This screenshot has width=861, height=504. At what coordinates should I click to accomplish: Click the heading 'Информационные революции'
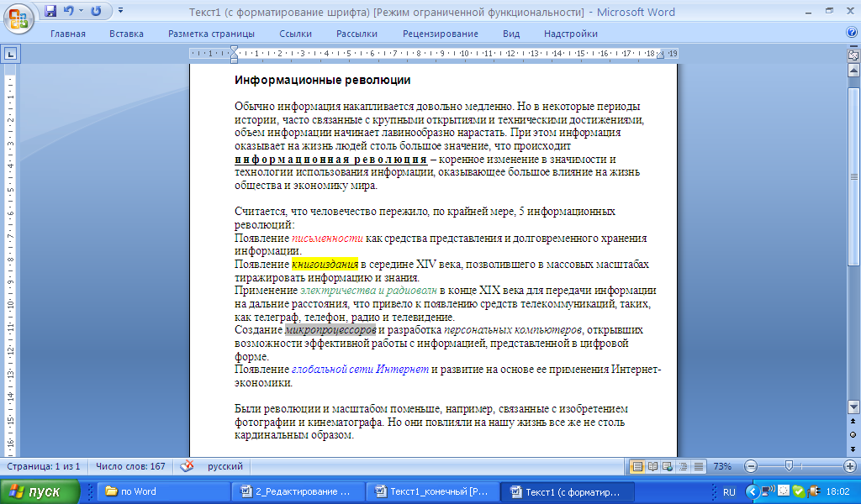point(322,80)
